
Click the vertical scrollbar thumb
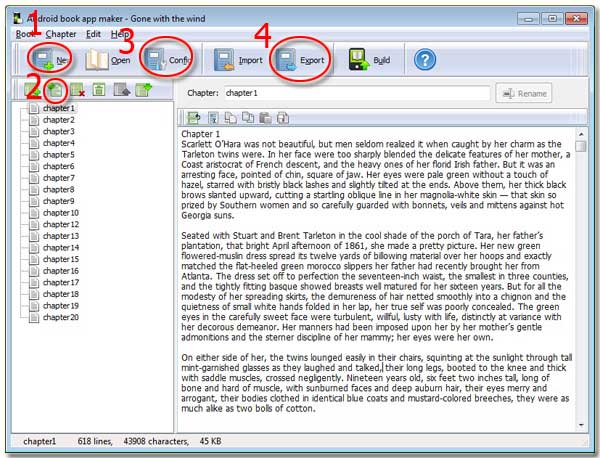pyautogui.click(x=581, y=146)
